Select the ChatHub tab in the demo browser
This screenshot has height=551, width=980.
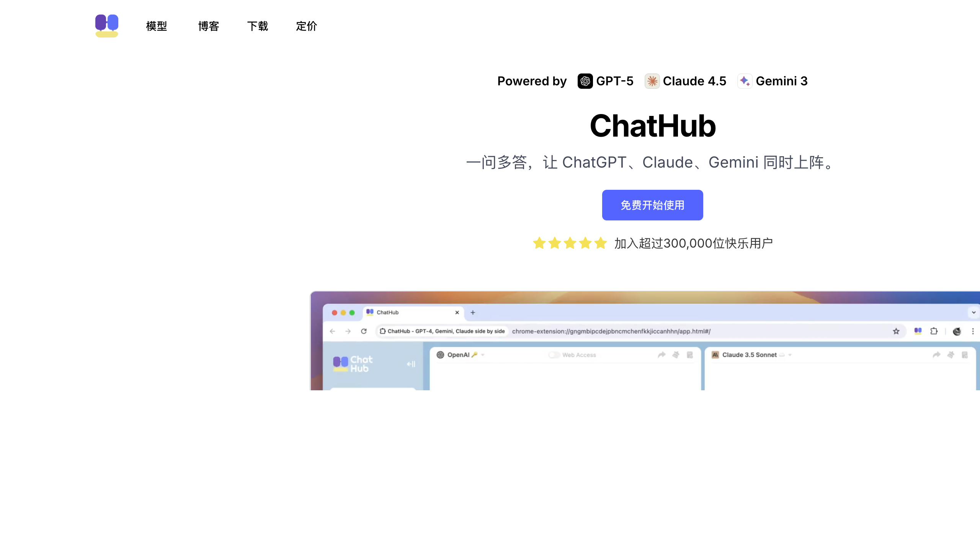point(413,313)
